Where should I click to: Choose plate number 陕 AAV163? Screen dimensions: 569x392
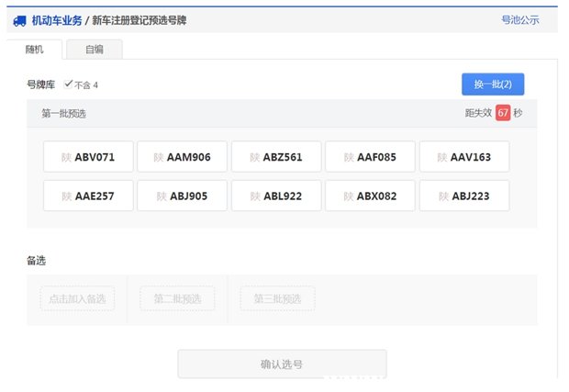pos(464,157)
